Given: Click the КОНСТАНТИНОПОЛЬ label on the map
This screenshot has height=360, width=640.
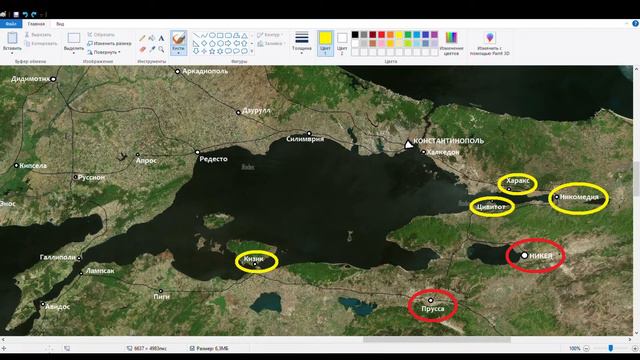Looking at the screenshot, I should tap(448, 141).
